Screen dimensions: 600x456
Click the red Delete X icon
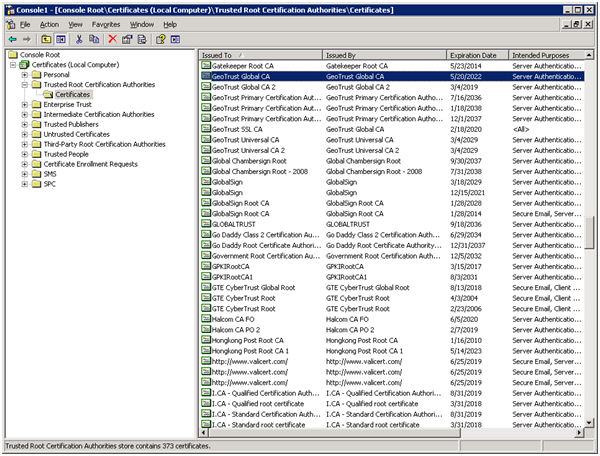(x=112, y=39)
